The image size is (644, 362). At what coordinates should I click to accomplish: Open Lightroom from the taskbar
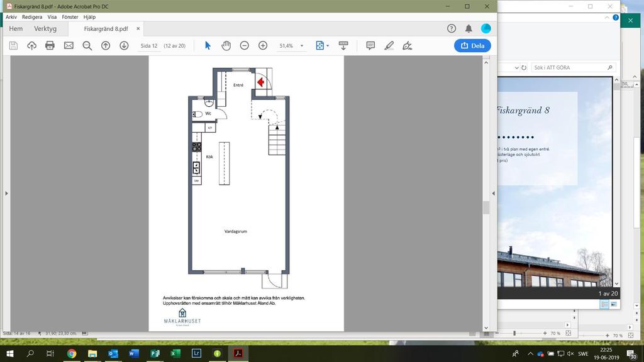pyautogui.click(x=196, y=353)
